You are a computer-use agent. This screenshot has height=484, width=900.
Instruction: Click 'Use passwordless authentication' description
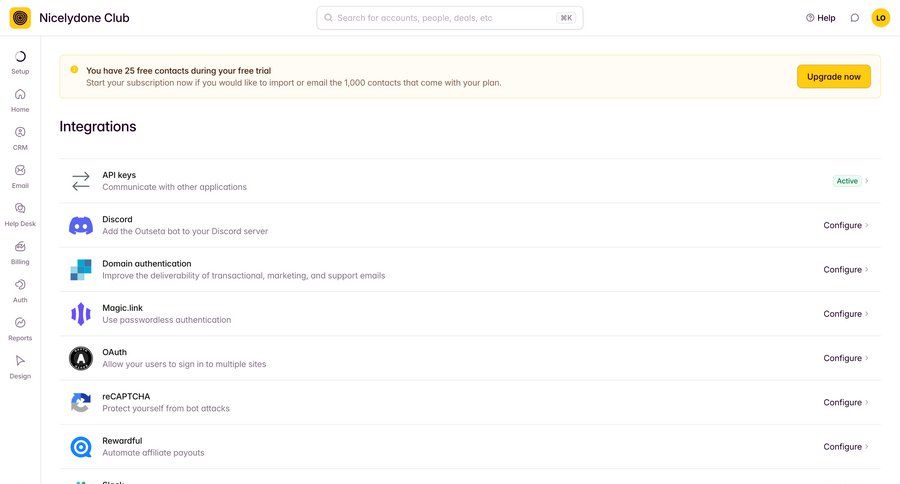tap(166, 320)
